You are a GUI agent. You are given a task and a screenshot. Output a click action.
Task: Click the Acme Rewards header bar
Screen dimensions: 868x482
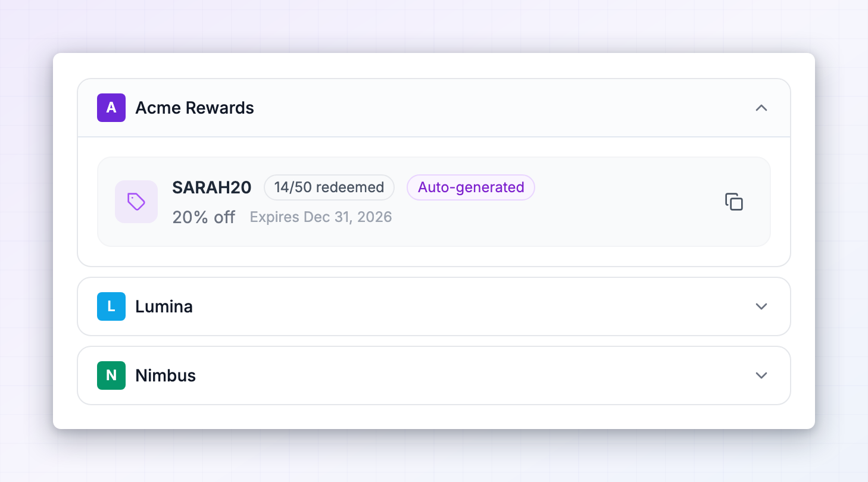coord(434,108)
